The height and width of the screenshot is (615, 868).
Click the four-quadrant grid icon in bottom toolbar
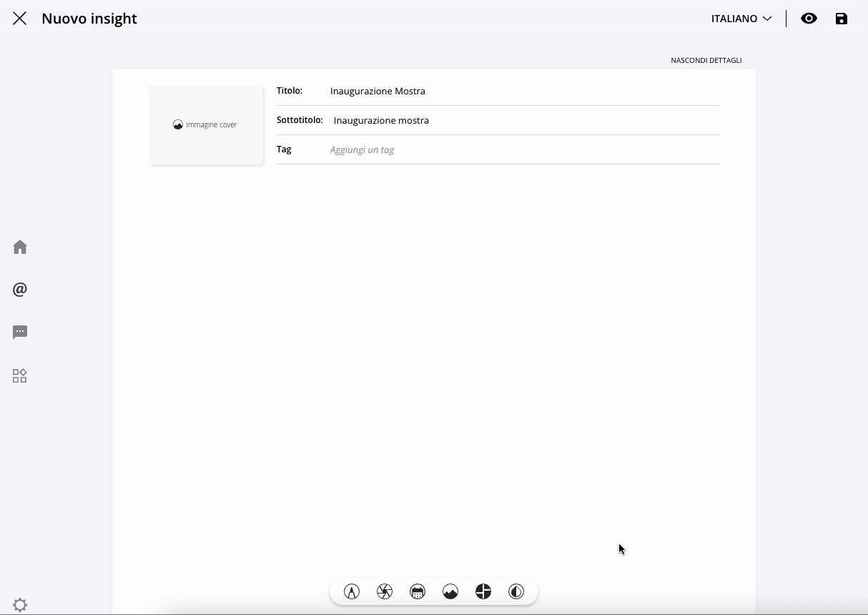(483, 591)
